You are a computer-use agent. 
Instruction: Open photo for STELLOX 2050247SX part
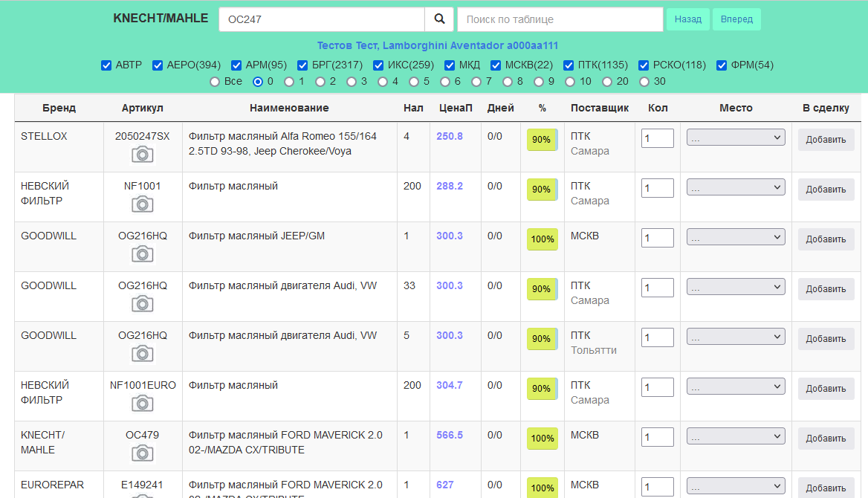coord(143,155)
